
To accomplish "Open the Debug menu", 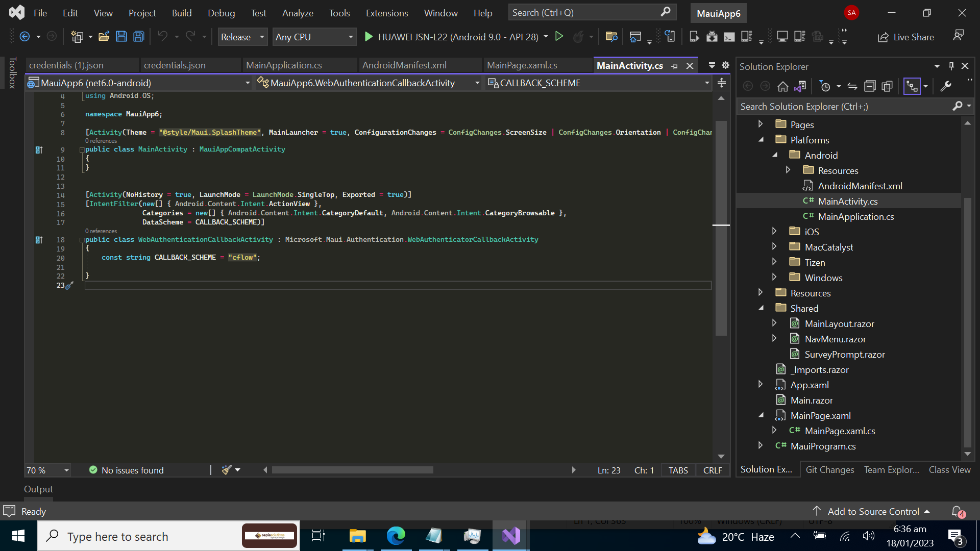I will point(220,12).
